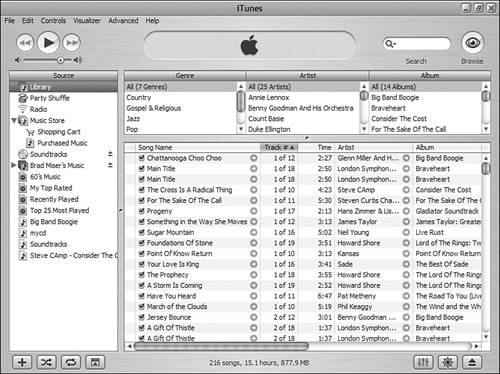500x374 pixels.
Task: Toggle shuffle mode button
Action: tap(46, 362)
